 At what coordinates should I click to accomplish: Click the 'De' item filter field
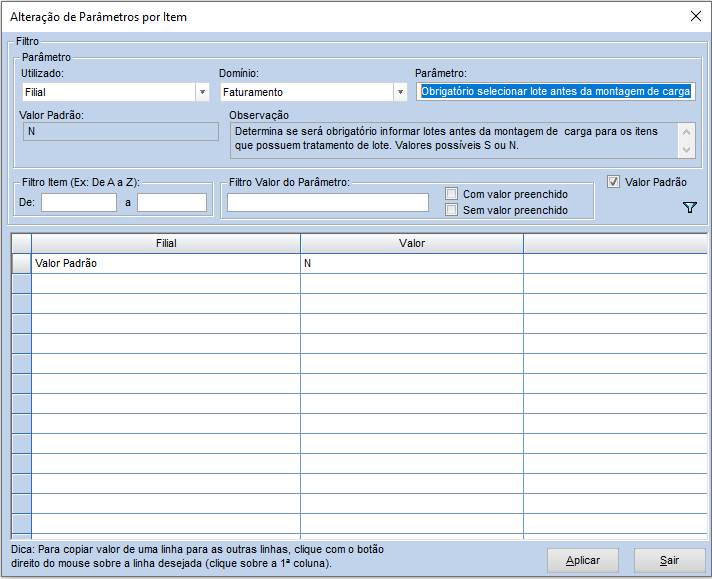[79, 203]
